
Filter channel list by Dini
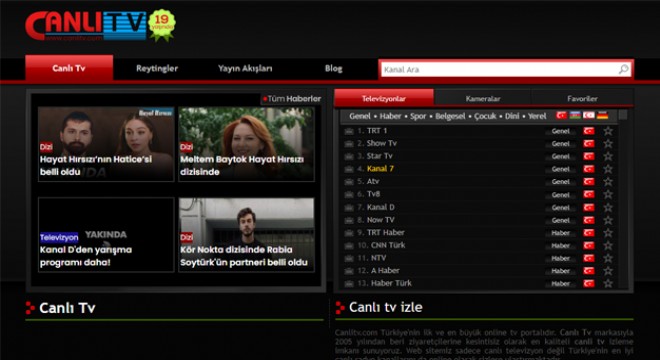tap(512, 116)
